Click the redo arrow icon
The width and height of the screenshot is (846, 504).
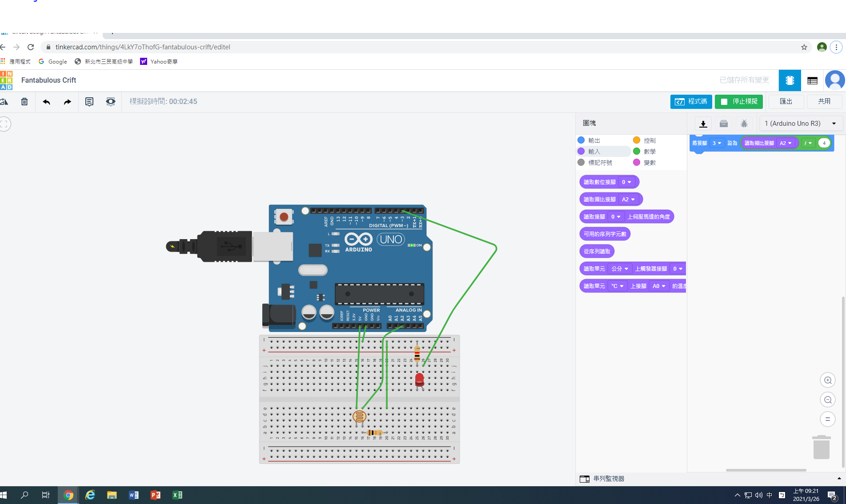click(x=67, y=102)
